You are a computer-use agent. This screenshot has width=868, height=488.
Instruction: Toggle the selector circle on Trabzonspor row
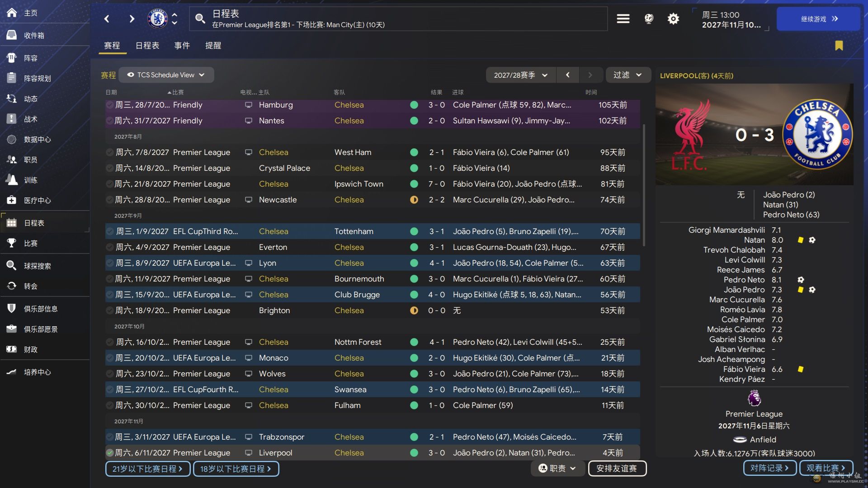click(109, 437)
